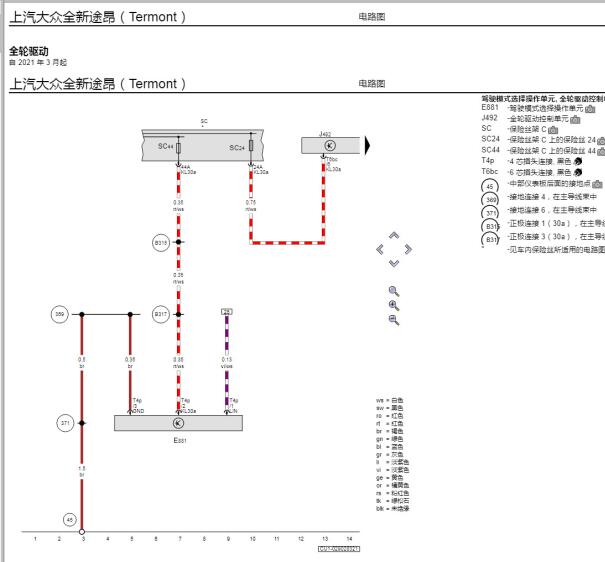Click the plain magnifier to reset zoom
This screenshot has height=562, width=605.
click(x=394, y=291)
